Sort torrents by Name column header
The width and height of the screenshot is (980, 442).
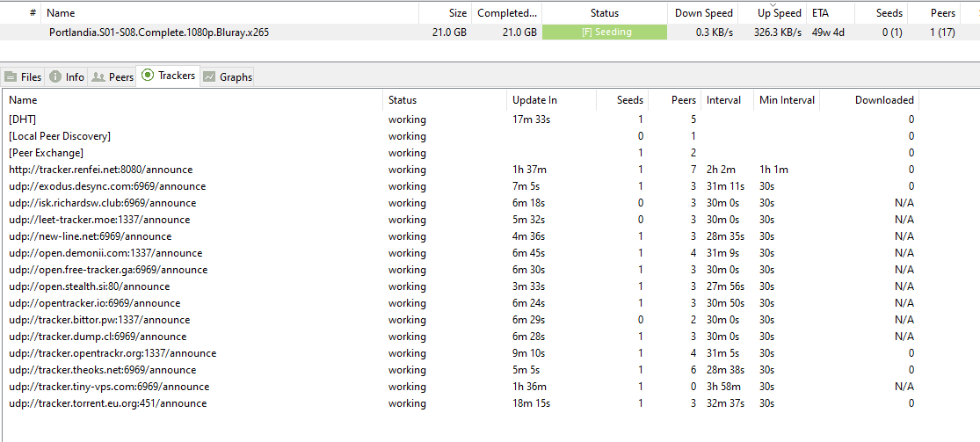[x=230, y=13]
